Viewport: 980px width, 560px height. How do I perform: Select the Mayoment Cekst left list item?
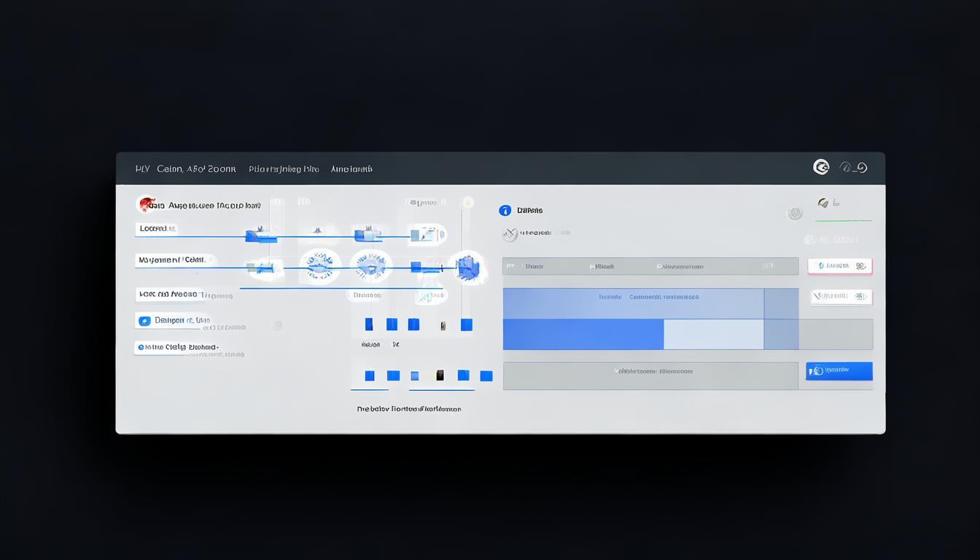click(x=172, y=260)
